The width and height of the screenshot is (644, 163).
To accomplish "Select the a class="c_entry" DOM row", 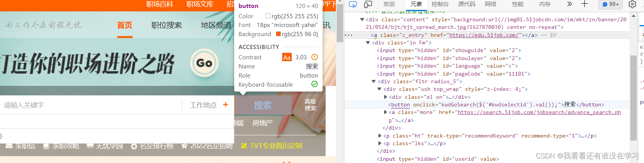I will [x=454, y=35].
